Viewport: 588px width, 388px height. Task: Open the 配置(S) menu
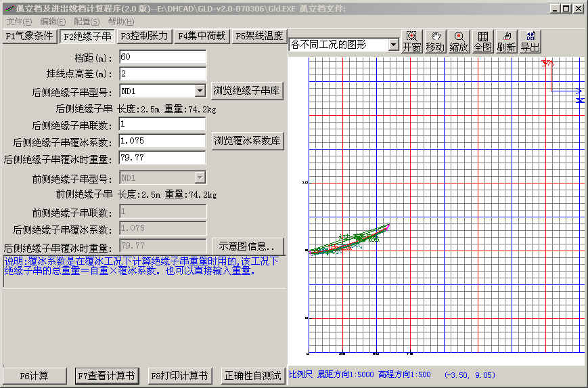(x=87, y=22)
